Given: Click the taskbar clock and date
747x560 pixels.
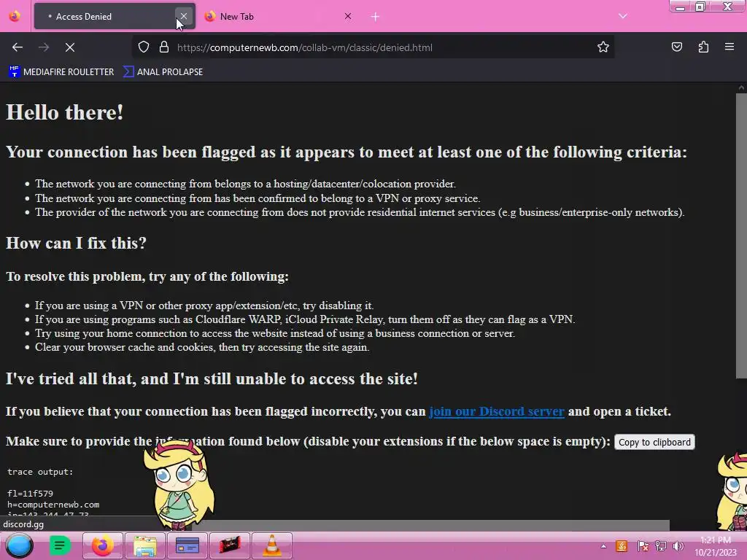Looking at the screenshot, I should click(716, 546).
